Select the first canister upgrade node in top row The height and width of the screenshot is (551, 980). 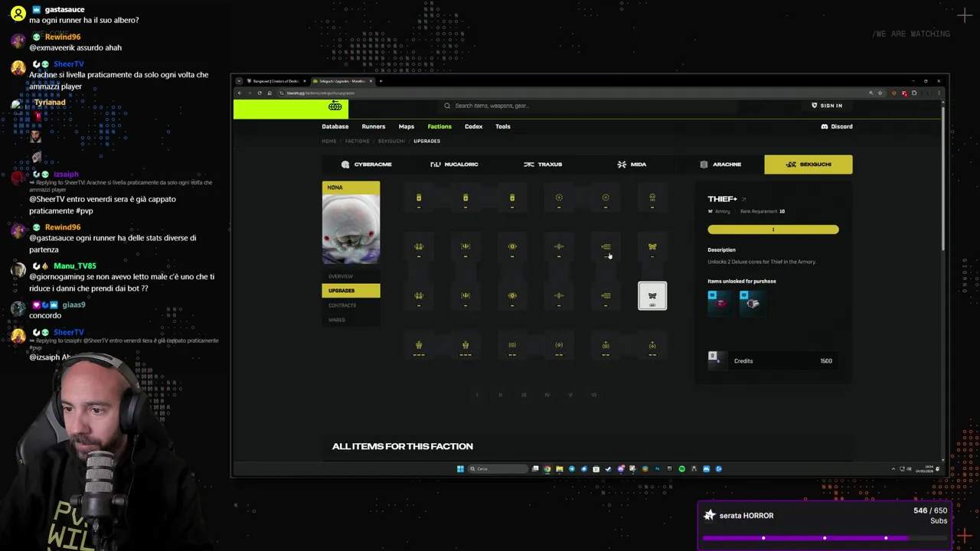pyautogui.click(x=419, y=197)
